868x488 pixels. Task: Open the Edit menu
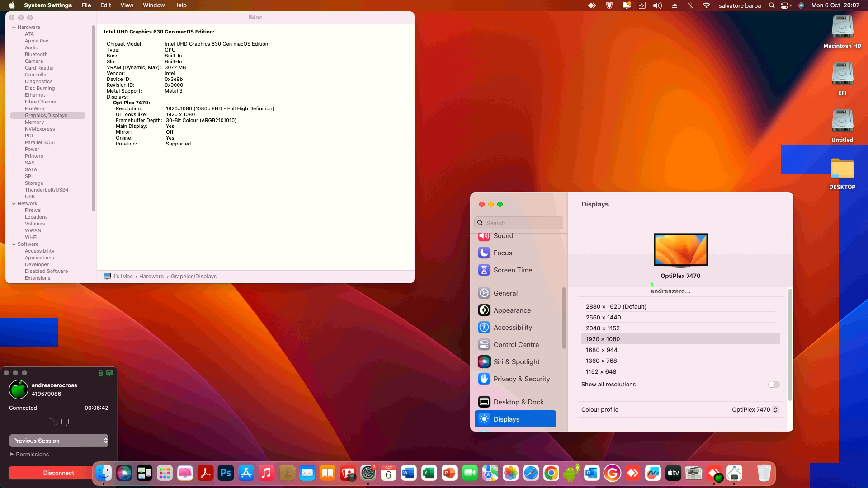pyautogui.click(x=105, y=5)
